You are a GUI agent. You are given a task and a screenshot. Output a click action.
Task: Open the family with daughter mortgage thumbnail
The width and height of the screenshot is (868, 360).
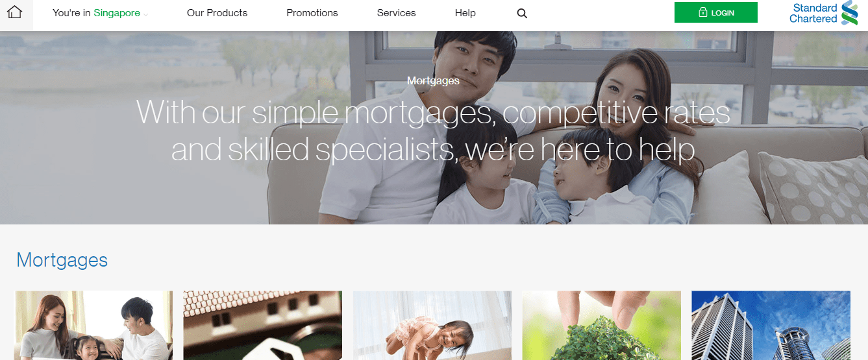(x=93, y=325)
